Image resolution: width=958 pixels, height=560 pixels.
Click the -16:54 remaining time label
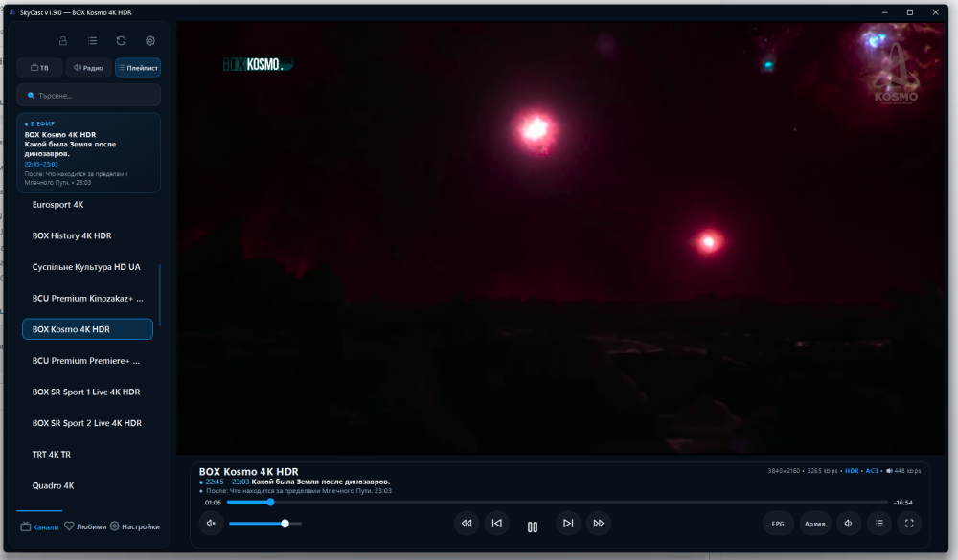(903, 503)
